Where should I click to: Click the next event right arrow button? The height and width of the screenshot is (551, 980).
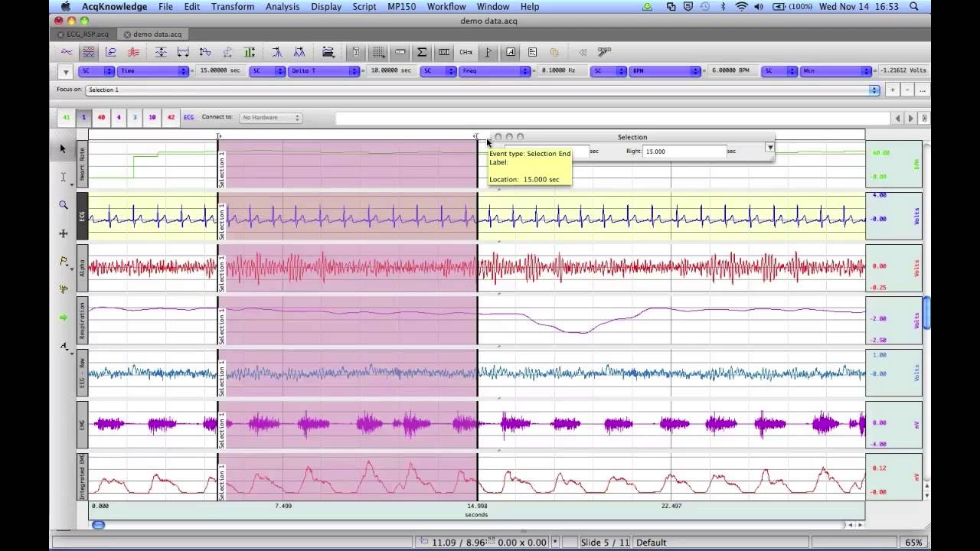[x=910, y=118]
